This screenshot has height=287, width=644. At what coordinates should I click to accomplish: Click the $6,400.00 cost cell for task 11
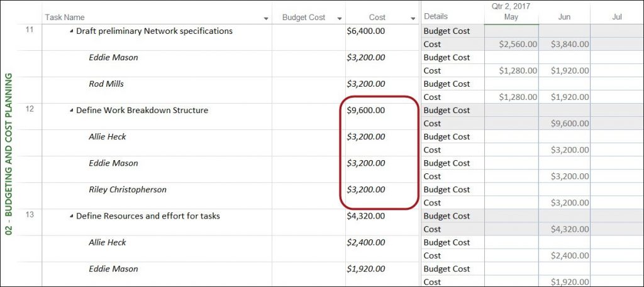click(x=382, y=37)
